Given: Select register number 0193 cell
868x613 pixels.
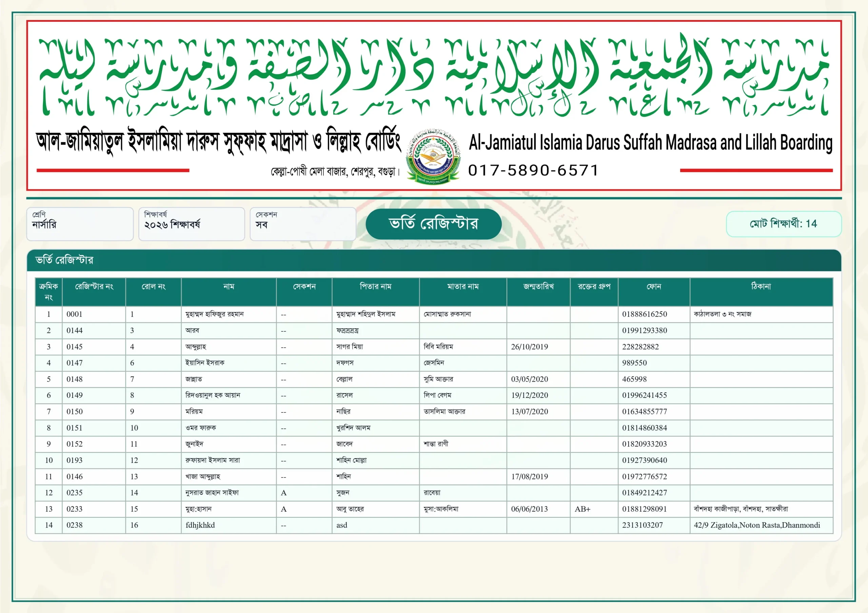Looking at the screenshot, I should 94,460.
